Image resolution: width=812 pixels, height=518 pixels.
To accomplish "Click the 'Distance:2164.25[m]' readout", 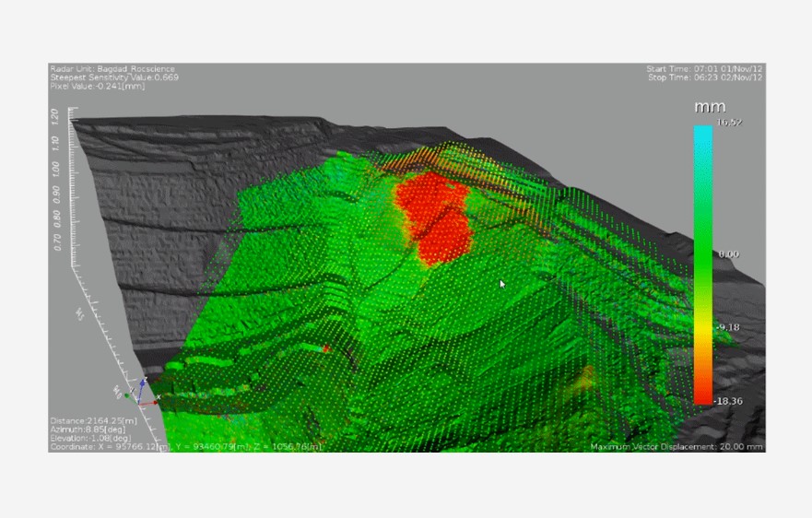I will 94,421.
